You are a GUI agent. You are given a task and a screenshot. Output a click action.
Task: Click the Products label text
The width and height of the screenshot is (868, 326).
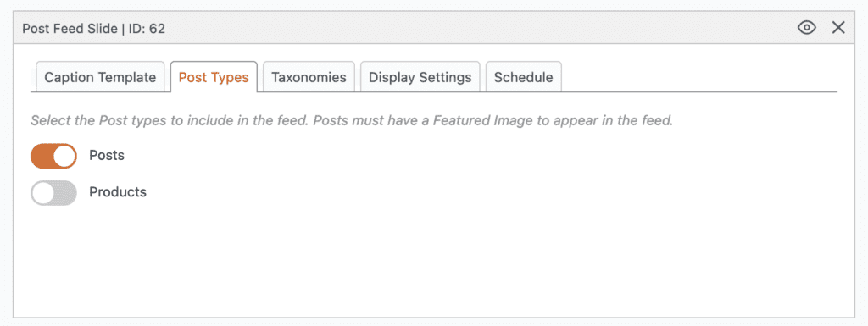coord(118,192)
